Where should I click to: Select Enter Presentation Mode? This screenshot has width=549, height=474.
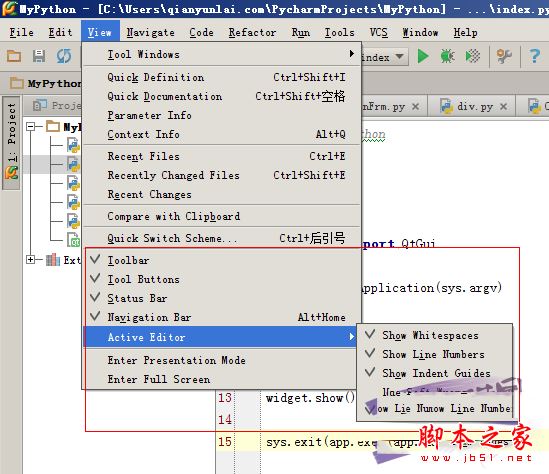coord(221,360)
